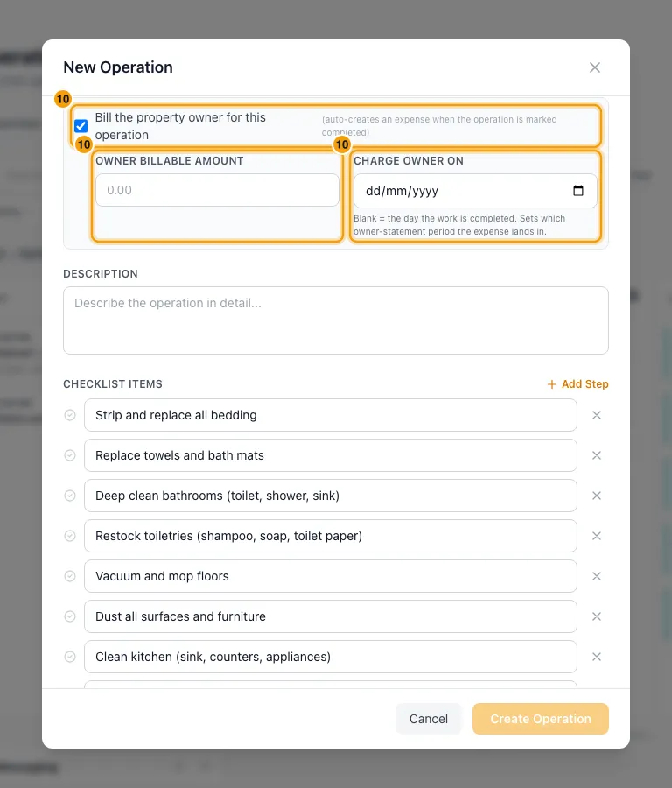The image size is (672, 788).
Task: Click check circle beside 'Dust all surfaces and furniture'
Action: [70, 616]
